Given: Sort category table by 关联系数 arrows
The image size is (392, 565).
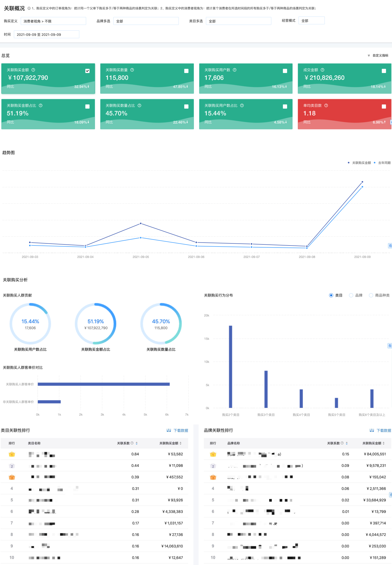Looking at the screenshot, I should [137, 443].
